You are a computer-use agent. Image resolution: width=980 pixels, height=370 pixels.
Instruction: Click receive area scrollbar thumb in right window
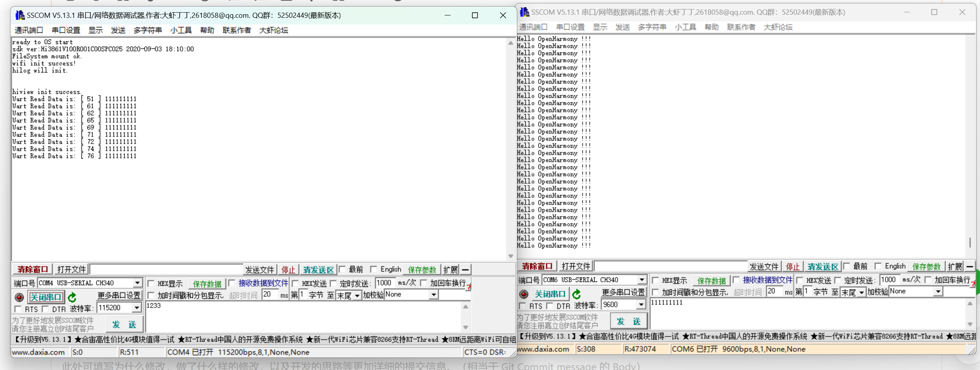click(970, 242)
